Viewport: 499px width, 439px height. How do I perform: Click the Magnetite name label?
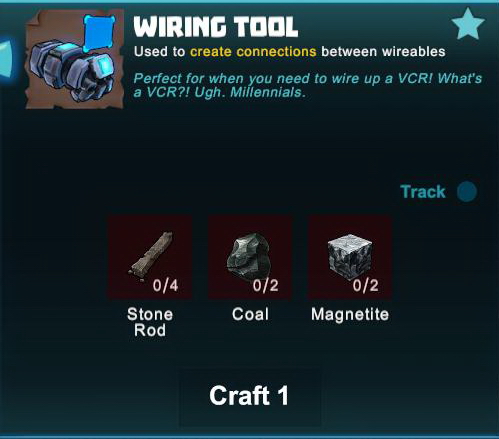350,314
